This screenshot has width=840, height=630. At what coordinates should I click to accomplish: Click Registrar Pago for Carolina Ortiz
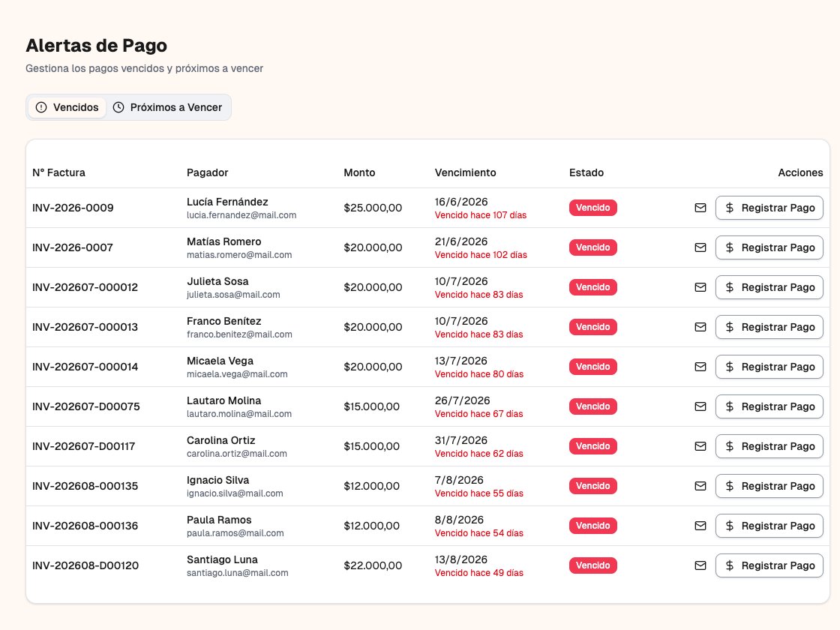coord(769,446)
